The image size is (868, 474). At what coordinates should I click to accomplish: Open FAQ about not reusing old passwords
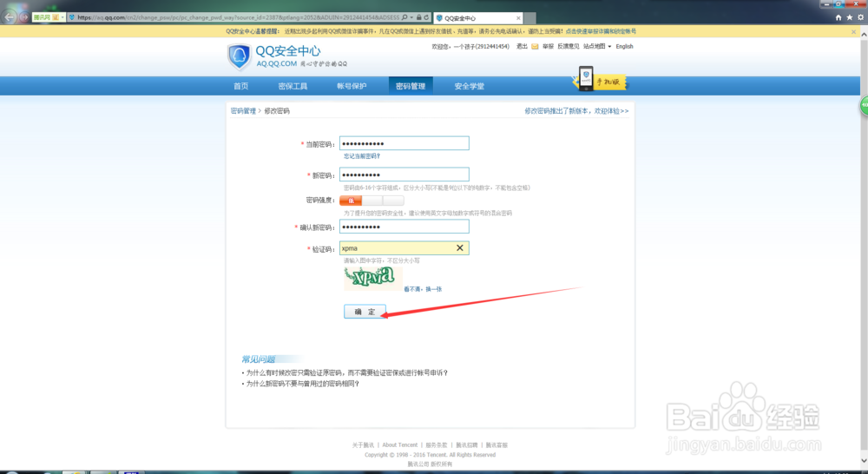tap(303, 384)
